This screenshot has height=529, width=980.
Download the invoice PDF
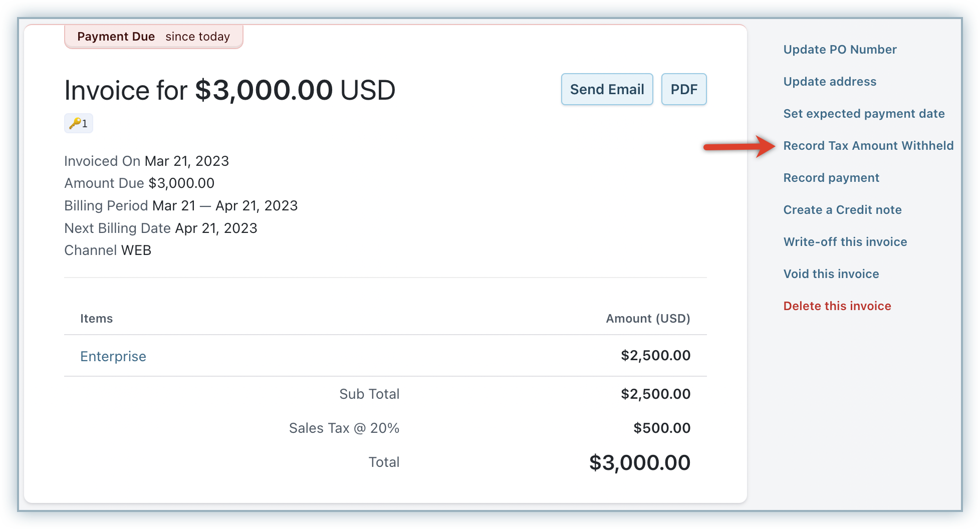tap(683, 90)
